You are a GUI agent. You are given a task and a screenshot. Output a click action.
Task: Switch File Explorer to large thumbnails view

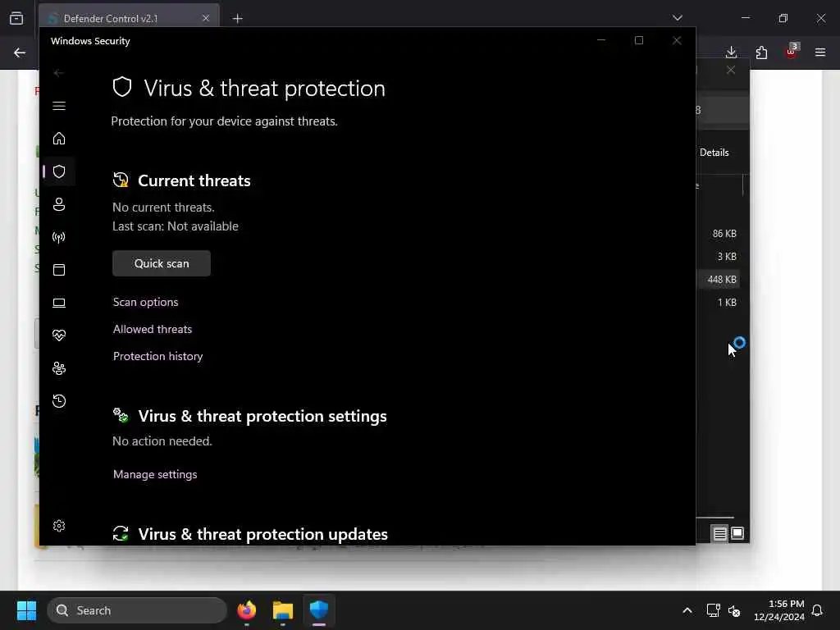click(737, 533)
